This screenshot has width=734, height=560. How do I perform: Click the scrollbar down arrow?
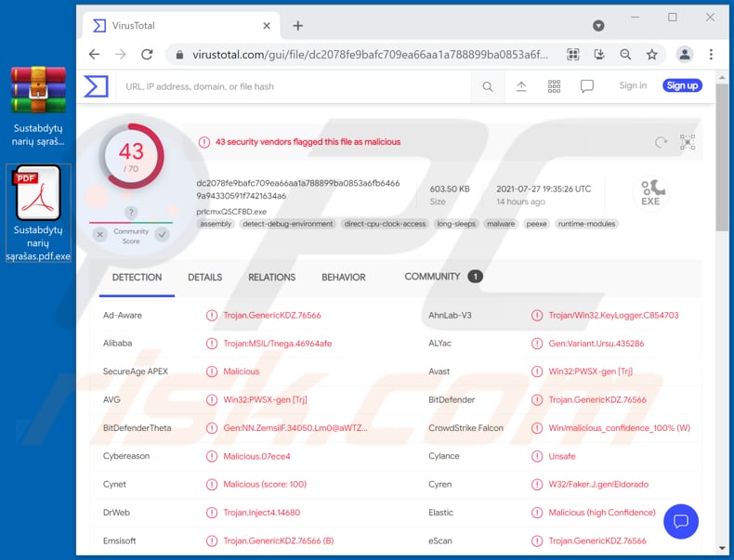tap(721, 547)
